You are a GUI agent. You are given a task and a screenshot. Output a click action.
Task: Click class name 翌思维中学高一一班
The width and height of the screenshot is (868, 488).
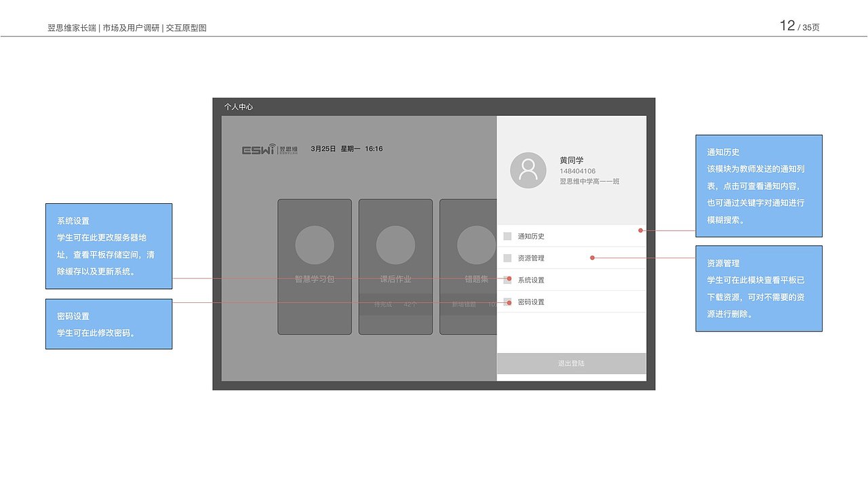coord(589,182)
